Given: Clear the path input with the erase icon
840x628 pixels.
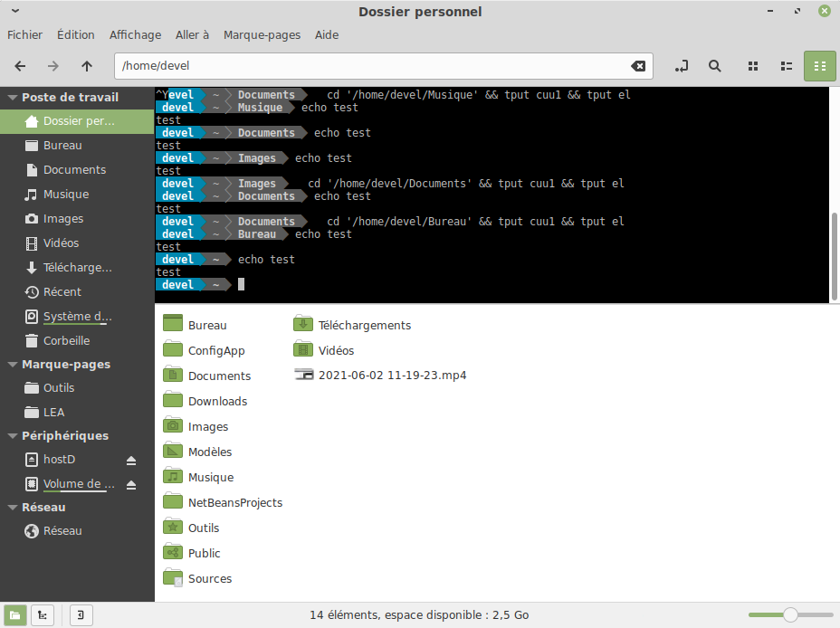Looking at the screenshot, I should pos(639,65).
